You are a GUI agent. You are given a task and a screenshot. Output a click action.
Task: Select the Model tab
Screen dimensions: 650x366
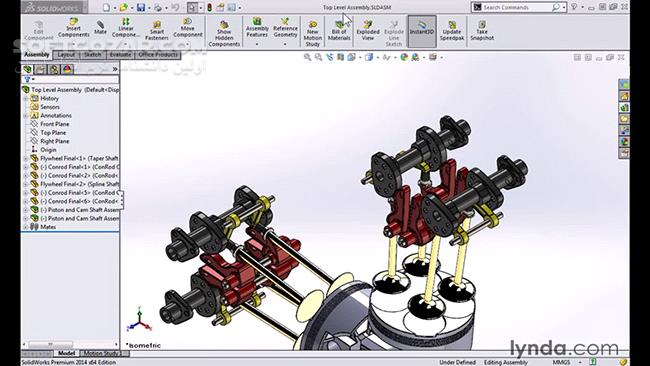pyautogui.click(x=66, y=354)
